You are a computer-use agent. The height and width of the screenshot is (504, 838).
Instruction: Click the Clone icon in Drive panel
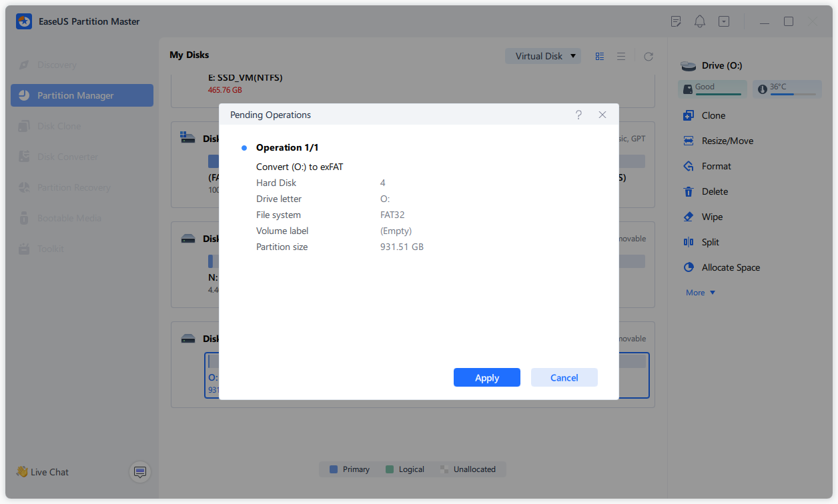(x=689, y=115)
